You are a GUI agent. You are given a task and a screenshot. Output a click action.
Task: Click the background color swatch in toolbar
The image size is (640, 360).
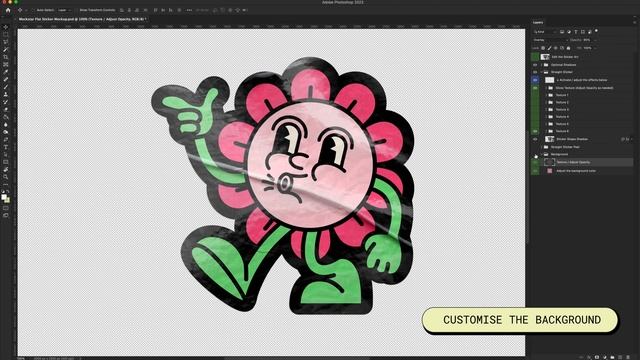coord(7,200)
